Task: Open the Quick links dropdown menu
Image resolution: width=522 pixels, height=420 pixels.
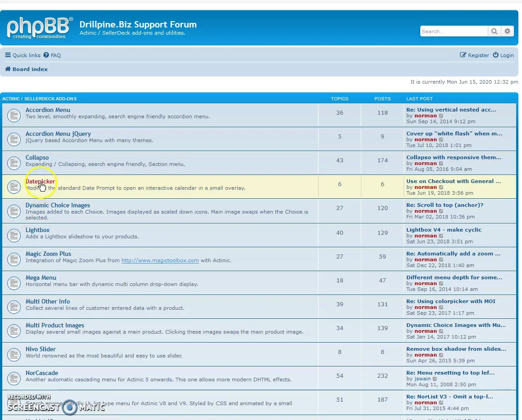Action: [22, 55]
